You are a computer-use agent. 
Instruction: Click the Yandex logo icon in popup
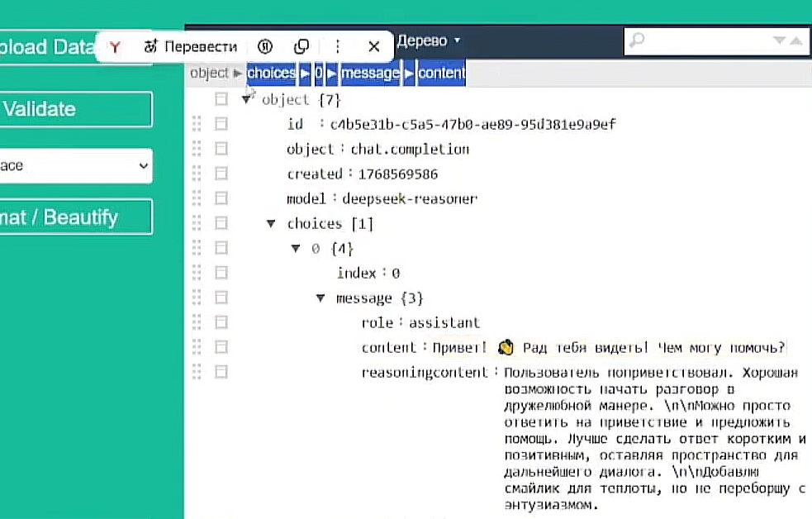(x=115, y=47)
